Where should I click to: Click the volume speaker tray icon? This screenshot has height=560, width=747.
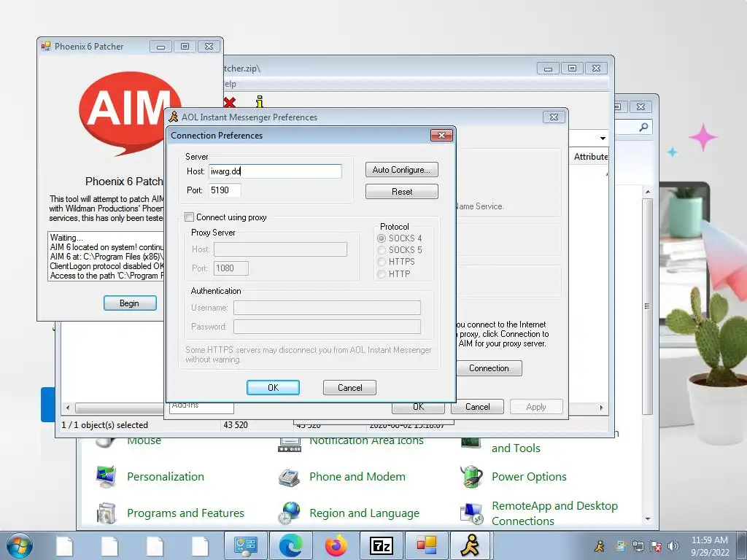coord(673,546)
